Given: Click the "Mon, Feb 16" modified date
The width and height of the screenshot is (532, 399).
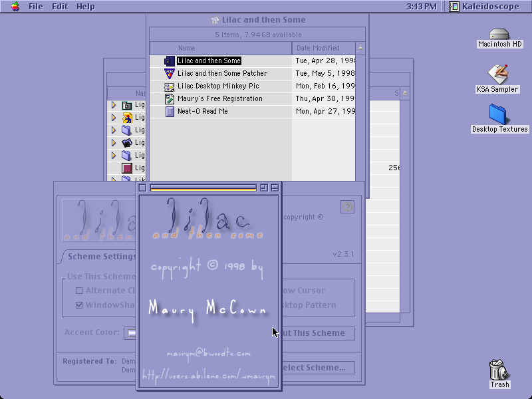Looking at the screenshot, I should [x=325, y=86].
